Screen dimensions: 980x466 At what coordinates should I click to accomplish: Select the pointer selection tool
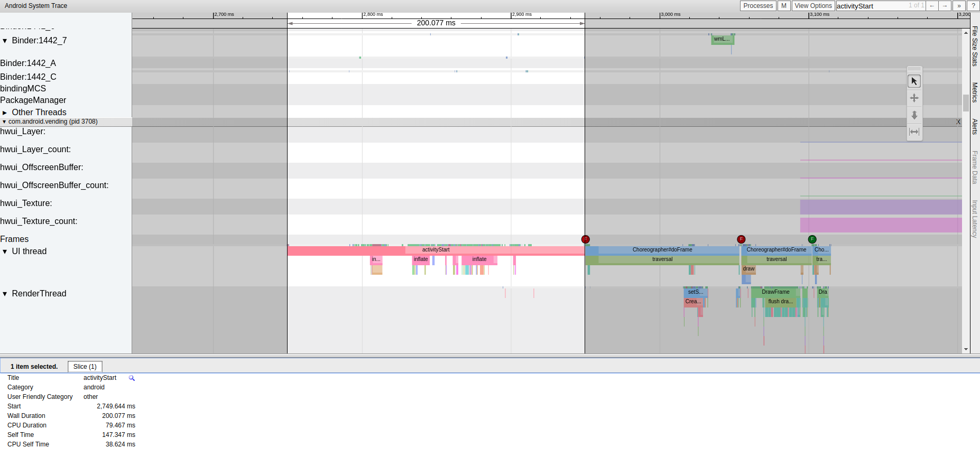[x=914, y=81]
